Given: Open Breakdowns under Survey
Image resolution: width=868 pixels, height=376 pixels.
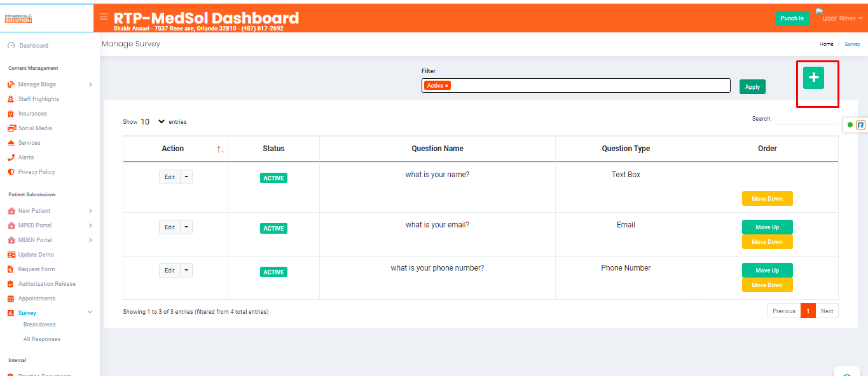Looking at the screenshot, I should (39, 325).
